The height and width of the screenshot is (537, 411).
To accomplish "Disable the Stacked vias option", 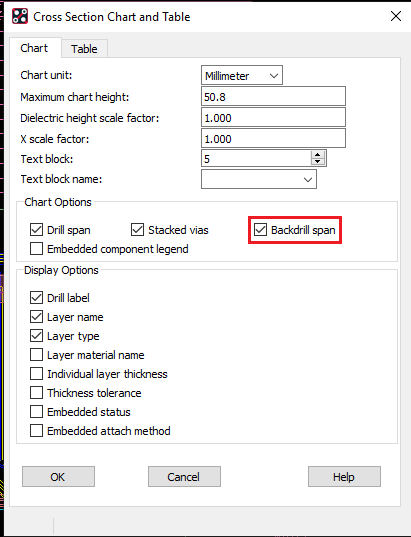I will pyautogui.click(x=137, y=230).
